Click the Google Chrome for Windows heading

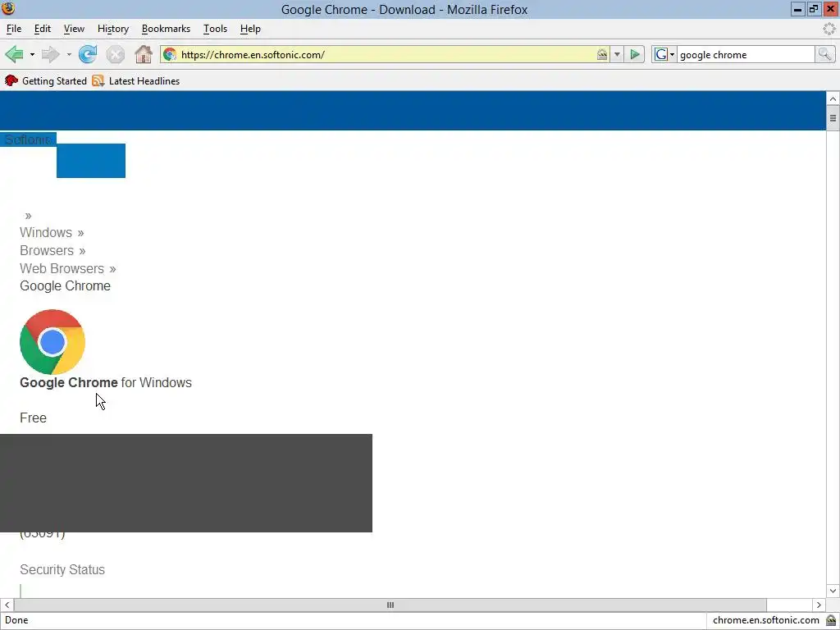106,382
